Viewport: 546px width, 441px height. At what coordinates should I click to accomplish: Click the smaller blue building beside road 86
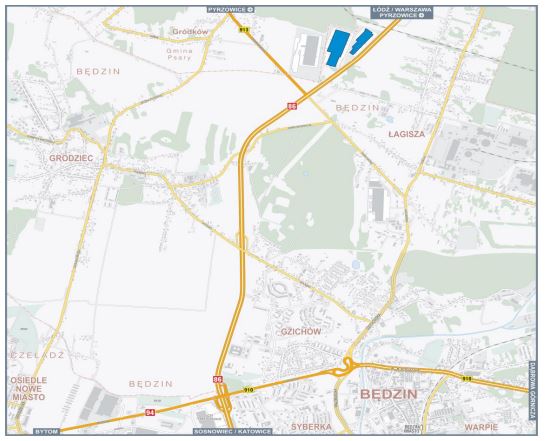(361, 41)
